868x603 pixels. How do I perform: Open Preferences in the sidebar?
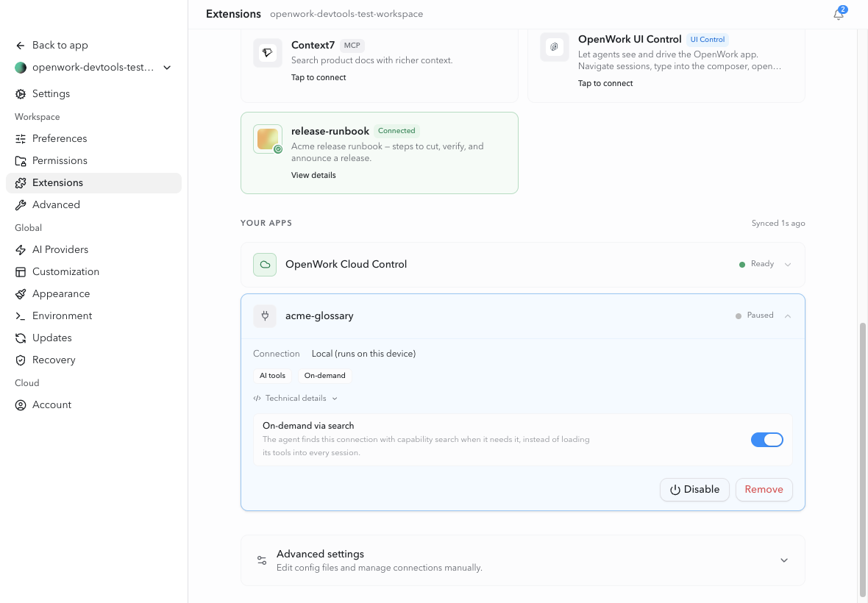coord(93,139)
